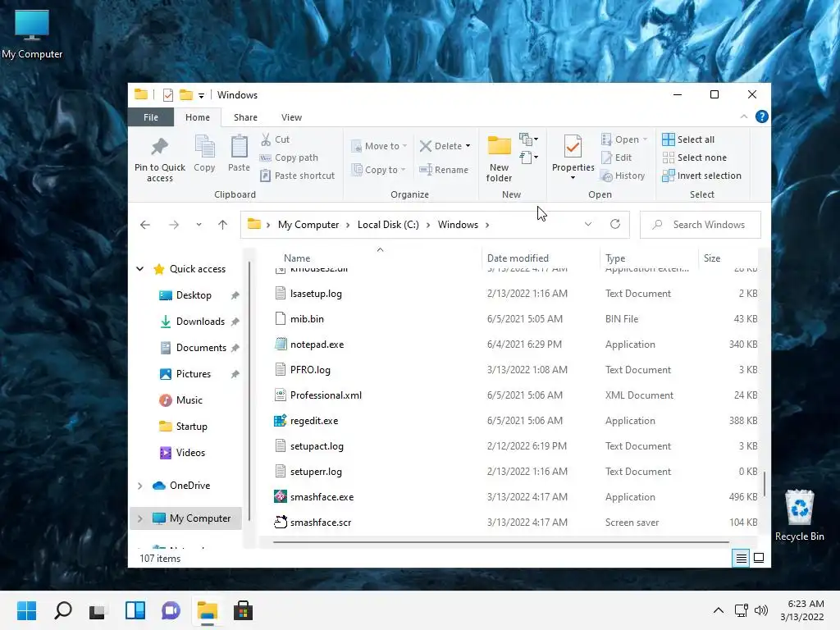Click Select none in ribbon

(x=695, y=157)
